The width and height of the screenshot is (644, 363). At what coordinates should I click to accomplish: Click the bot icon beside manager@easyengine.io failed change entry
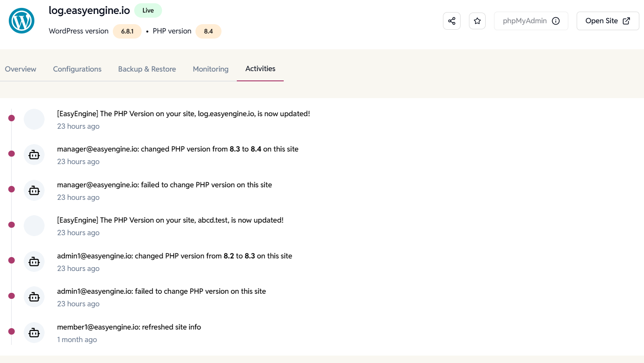coord(34,190)
